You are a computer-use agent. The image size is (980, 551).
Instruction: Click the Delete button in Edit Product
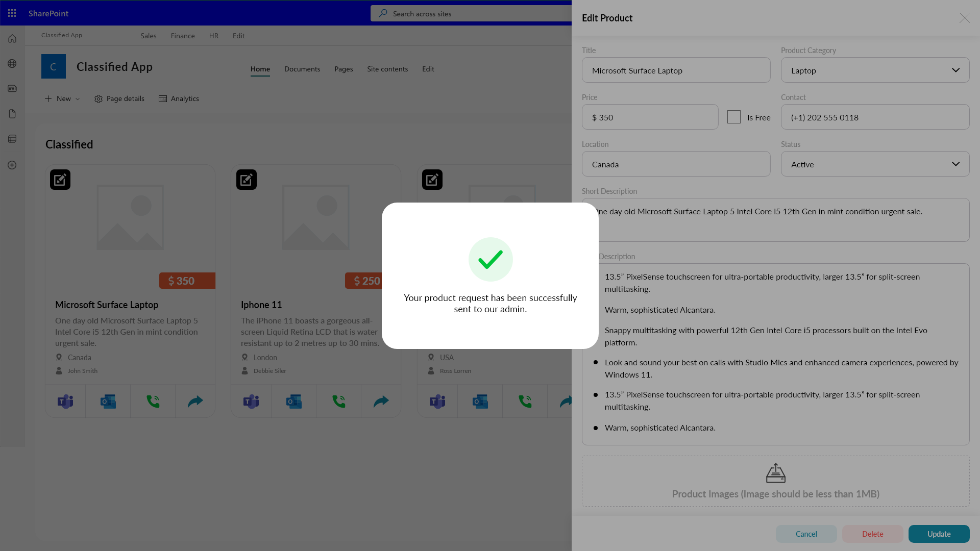tap(872, 534)
